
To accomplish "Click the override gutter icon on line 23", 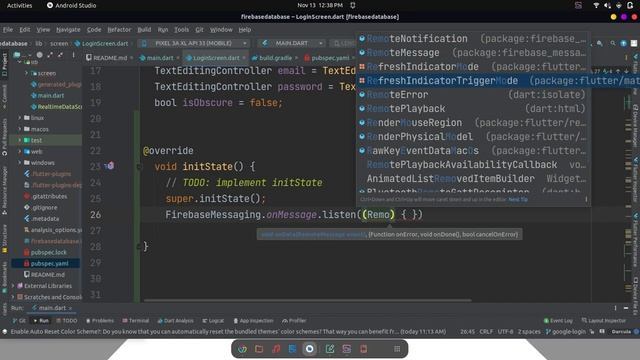I will tap(109, 166).
